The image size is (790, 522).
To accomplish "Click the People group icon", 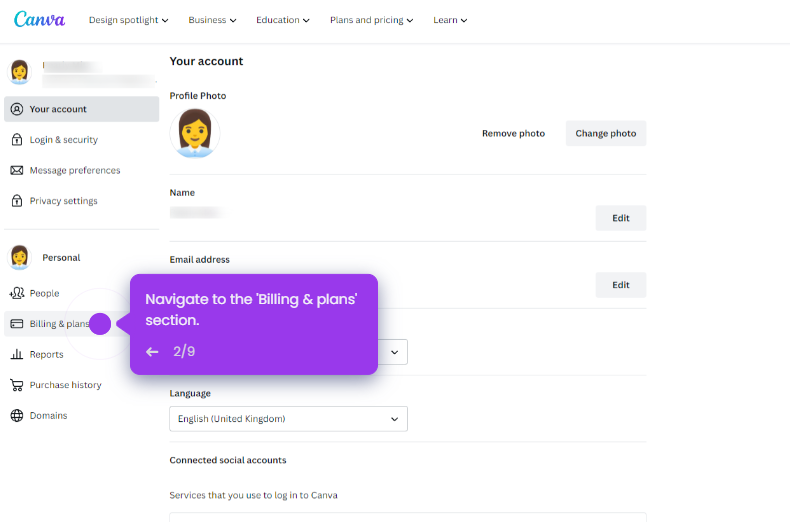I will [x=17, y=293].
